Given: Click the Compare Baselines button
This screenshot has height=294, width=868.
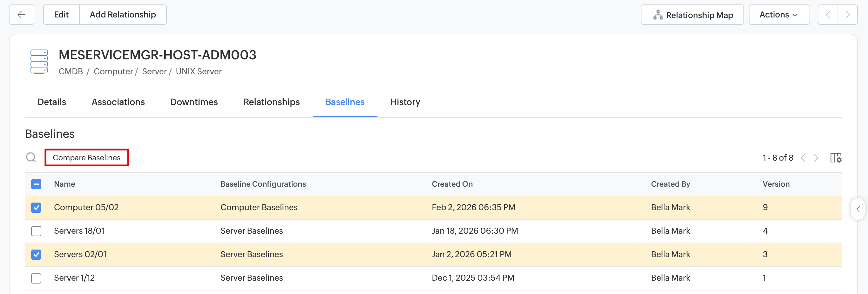Looking at the screenshot, I should coord(87,157).
